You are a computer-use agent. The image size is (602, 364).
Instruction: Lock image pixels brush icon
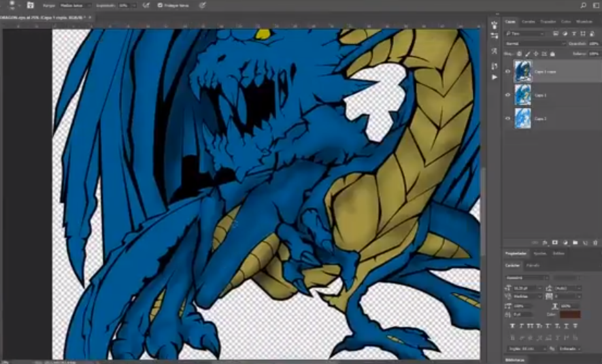click(x=528, y=54)
